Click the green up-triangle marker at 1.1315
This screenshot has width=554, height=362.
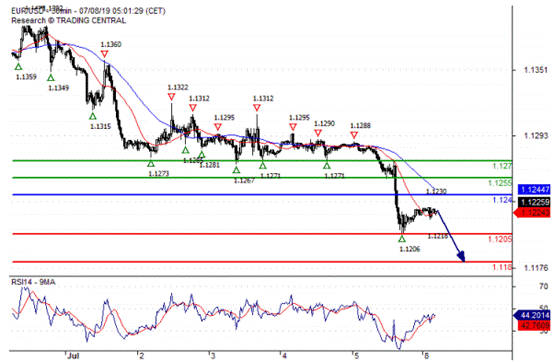93,116
